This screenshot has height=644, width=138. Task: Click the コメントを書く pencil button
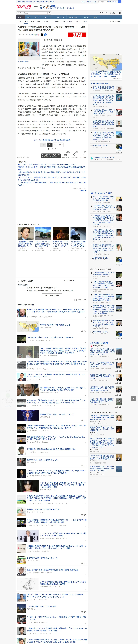click(x=69, y=281)
